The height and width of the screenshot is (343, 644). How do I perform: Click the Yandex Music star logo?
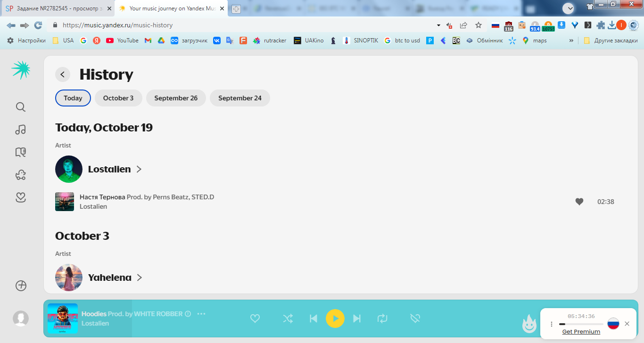21,70
